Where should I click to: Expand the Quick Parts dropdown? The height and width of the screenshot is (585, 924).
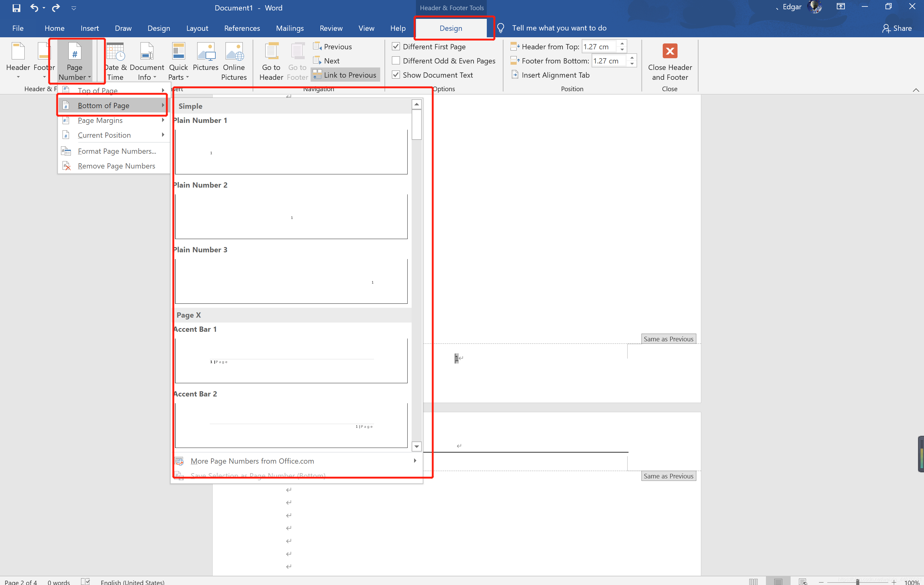(178, 77)
